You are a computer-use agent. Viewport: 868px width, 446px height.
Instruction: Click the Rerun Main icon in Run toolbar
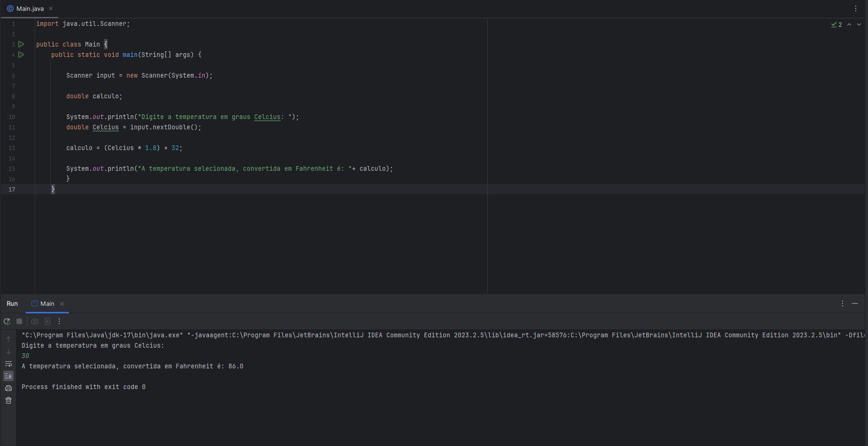tap(7, 321)
